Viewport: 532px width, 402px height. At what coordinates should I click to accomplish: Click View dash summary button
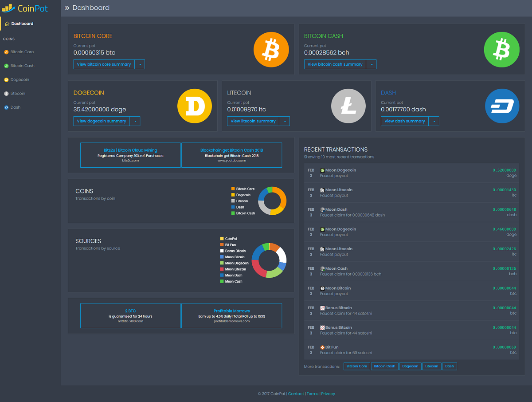pos(405,121)
